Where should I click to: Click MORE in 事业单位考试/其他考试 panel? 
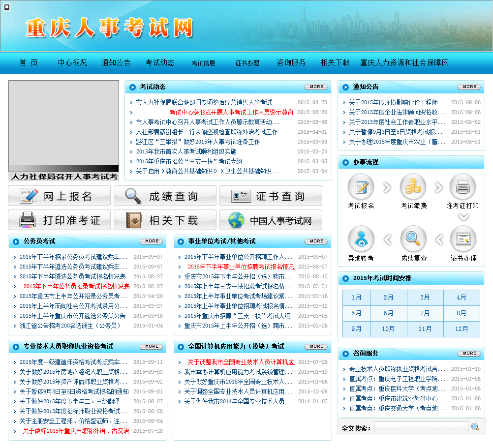[x=316, y=241]
